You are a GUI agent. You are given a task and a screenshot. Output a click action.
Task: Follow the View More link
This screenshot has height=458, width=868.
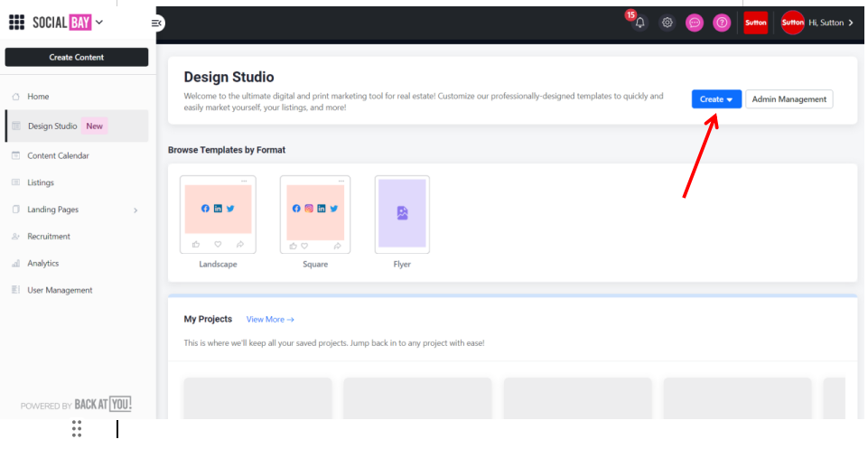click(x=270, y=320)
